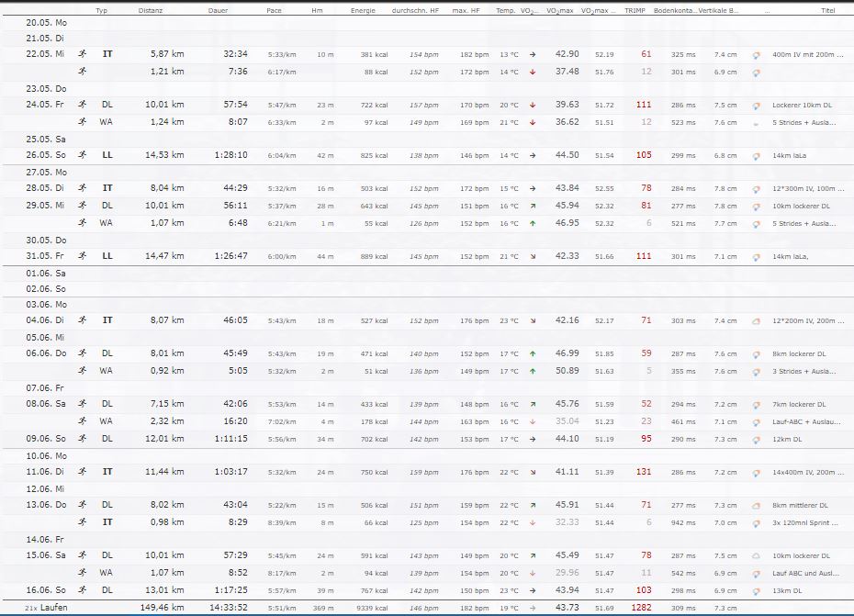
Task: Click weather icon on the 14km laLa 31.05. row
Action: pyautogui.click(x=756, y=257)
